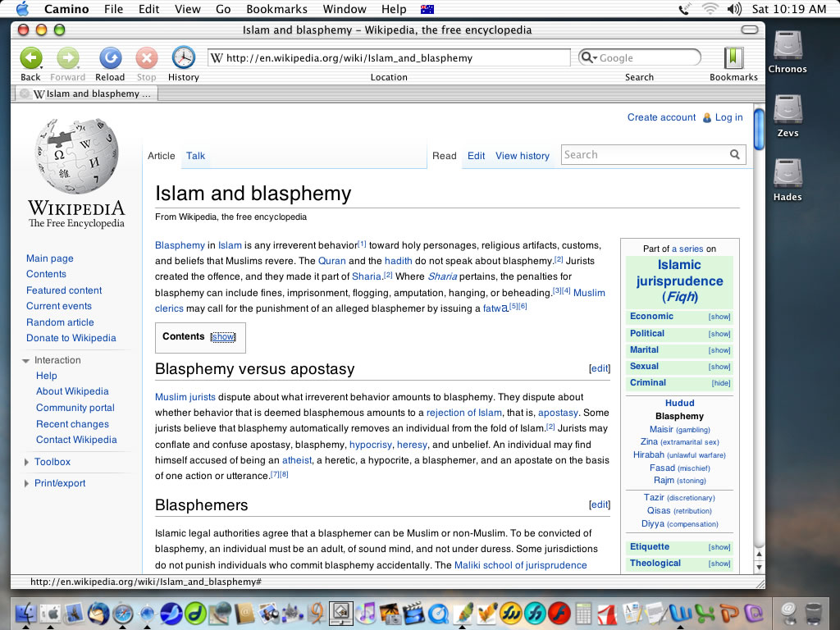Screen dimensions: 840x630
Task: Click the red Stop toolbar icon
Action: click(146, 58)
